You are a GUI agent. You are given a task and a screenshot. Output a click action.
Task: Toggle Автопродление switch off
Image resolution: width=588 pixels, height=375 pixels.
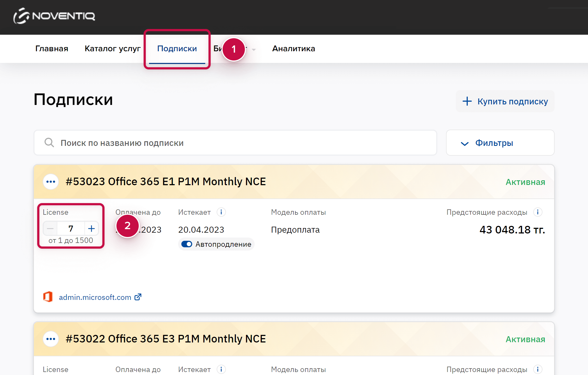pyautogui.click(x=187, y=244)
